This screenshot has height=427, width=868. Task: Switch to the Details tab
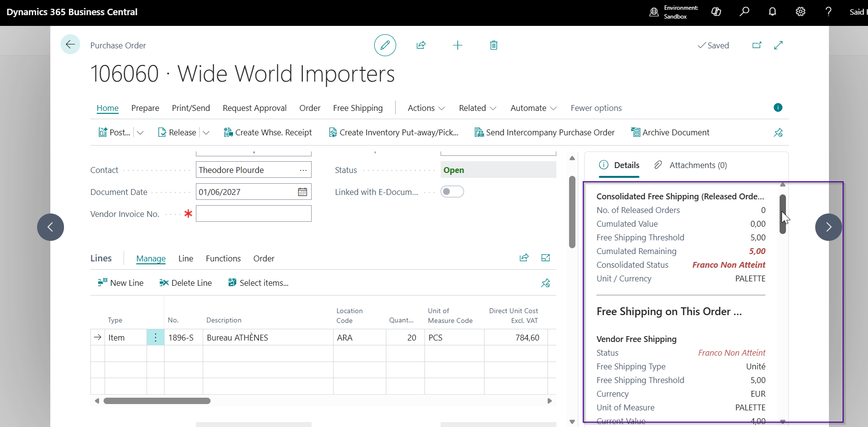click(619, 165)
